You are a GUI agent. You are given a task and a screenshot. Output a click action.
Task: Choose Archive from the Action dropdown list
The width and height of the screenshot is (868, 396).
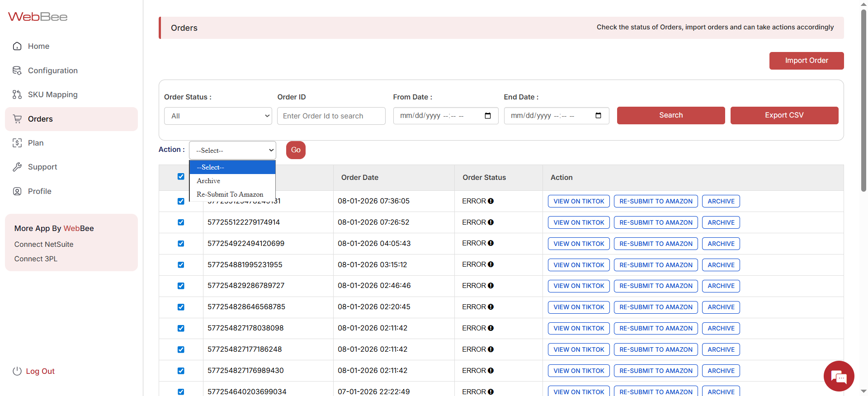(x=208, y=181)
